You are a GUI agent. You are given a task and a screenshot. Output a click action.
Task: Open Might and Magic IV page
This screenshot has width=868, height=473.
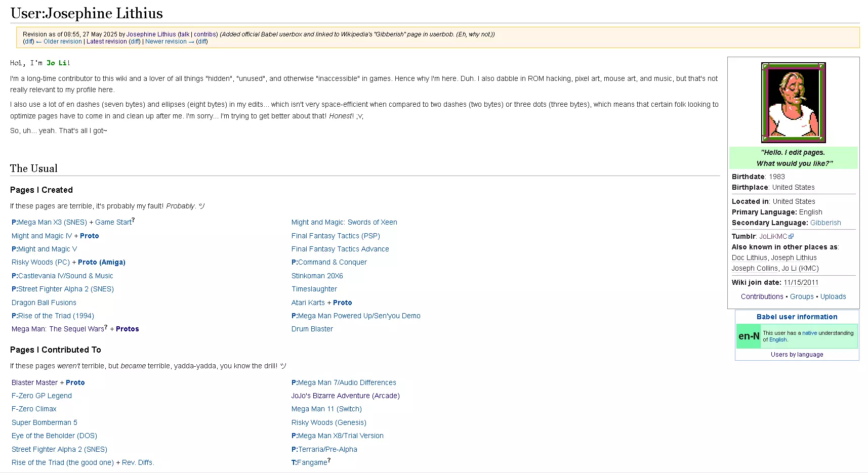[42, 236]
